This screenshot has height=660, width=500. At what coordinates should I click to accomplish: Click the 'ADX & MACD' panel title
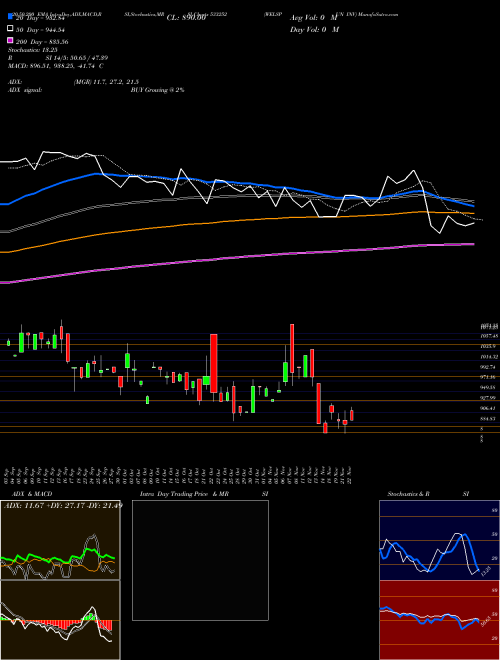tap(32, 494)
